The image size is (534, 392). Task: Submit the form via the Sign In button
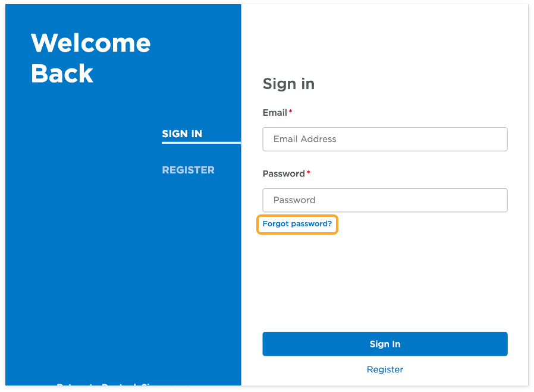click(385, 344)
